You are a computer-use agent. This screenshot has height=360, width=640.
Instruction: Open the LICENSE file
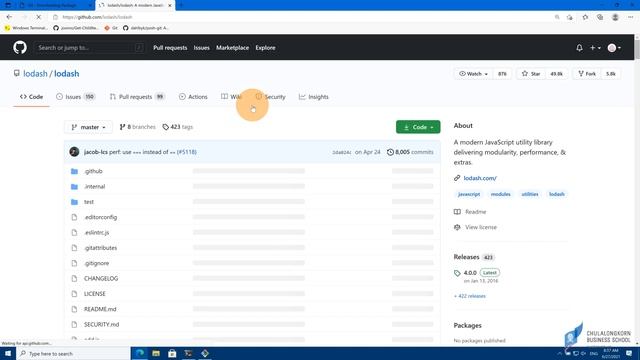95,294
